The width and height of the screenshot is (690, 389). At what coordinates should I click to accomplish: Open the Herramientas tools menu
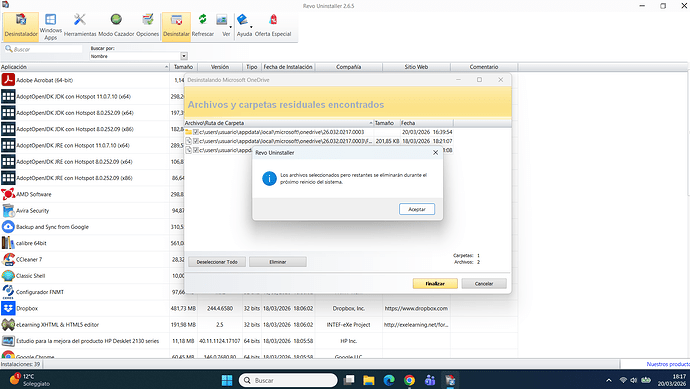click(80, 26)
